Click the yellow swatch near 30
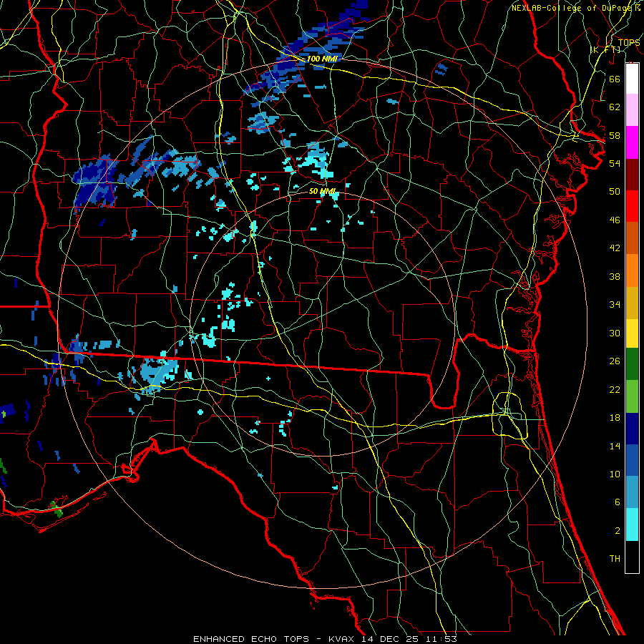This screenshot has height=644, width=644. point(632,333)
